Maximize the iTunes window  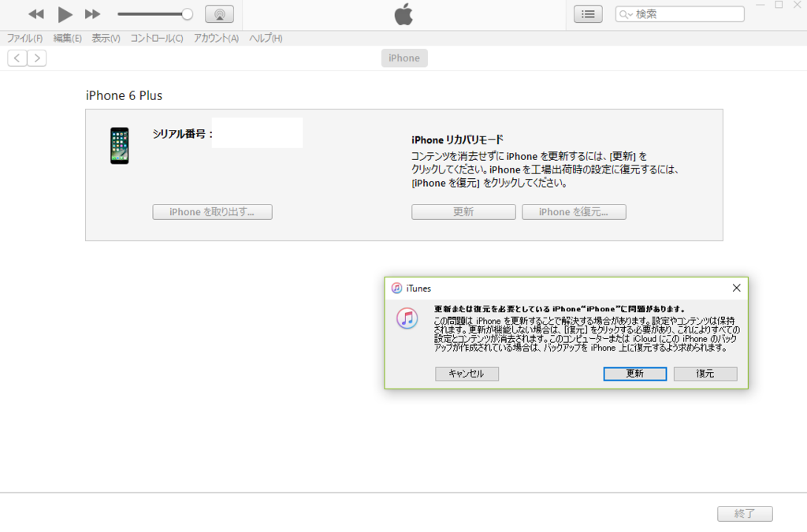pos(779,5)
